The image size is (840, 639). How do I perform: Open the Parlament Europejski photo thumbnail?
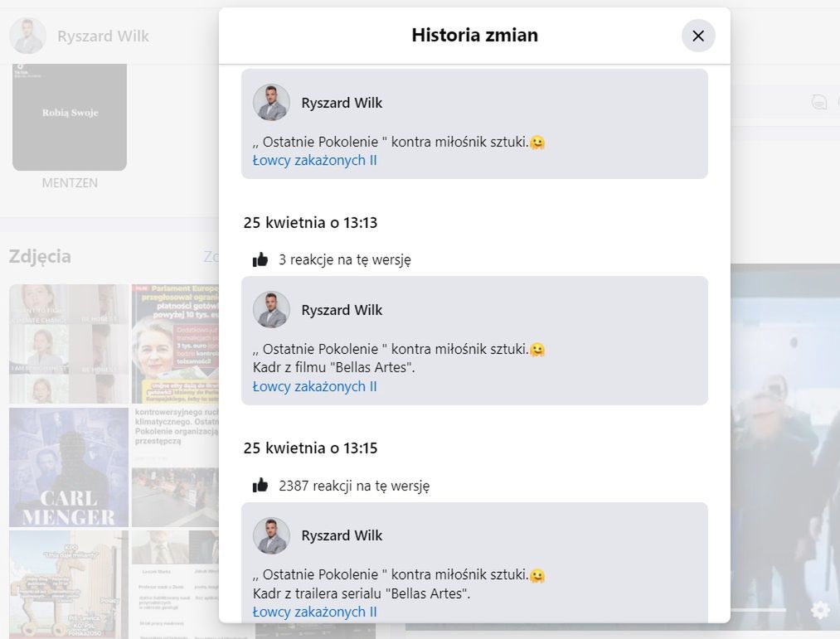pos(175,344)
